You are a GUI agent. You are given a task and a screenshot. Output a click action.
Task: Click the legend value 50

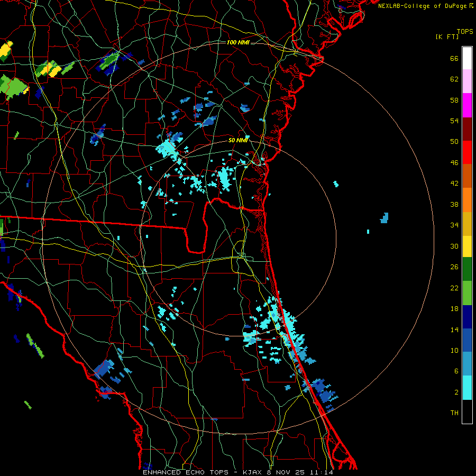(x=454, y=142)
